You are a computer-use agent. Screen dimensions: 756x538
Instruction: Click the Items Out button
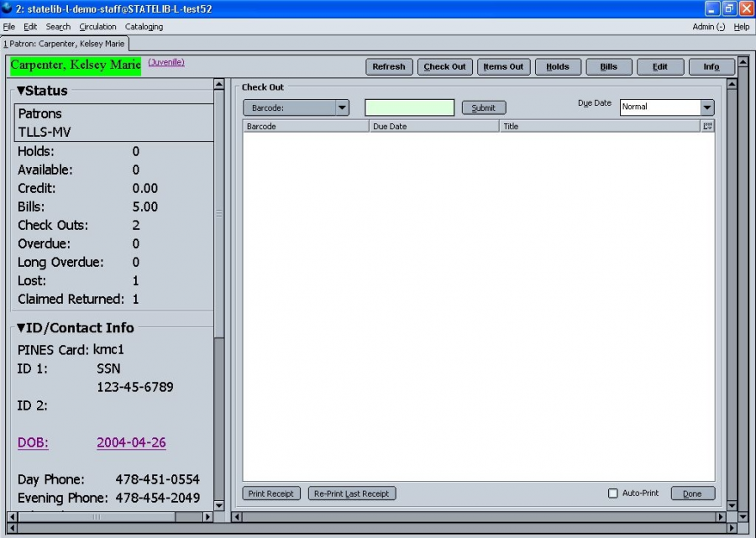click(503, 67)
